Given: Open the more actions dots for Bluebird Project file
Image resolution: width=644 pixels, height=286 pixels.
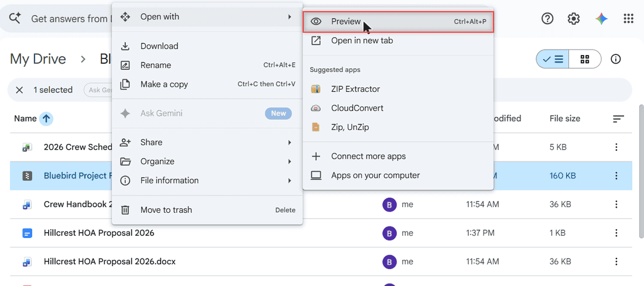Looking at the screenshot, I should point(616,175).
